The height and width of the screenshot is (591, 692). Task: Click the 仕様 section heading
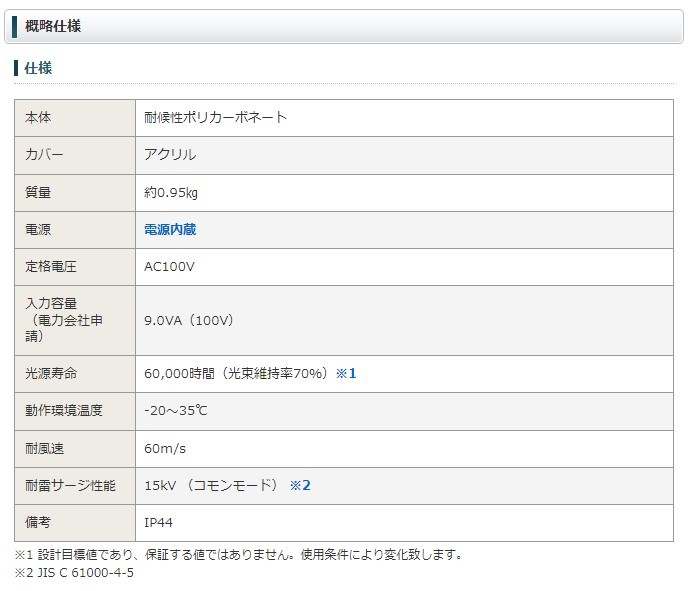click(38, 68)
